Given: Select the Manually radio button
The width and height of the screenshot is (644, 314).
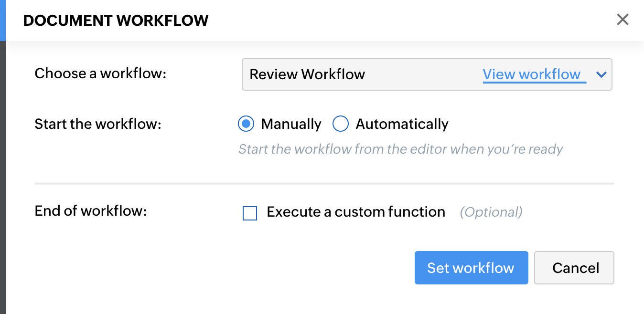Looking at the screenshot, I should pyautogui.click(x=246, y=124).
